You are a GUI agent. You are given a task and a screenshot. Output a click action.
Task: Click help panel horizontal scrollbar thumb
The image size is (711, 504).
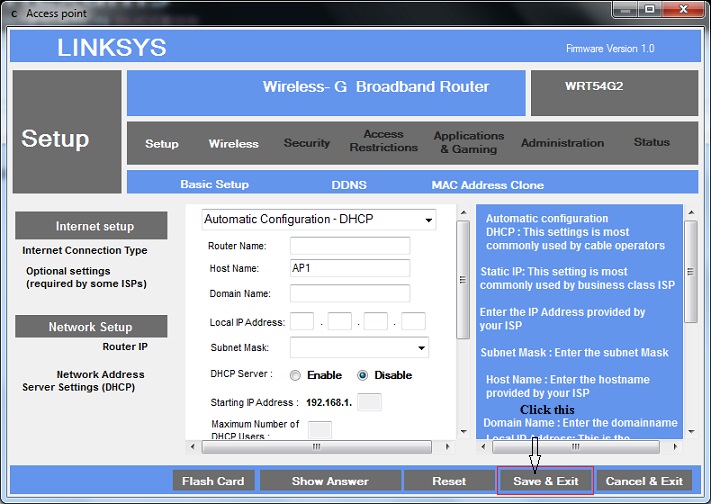pos(576,447)
